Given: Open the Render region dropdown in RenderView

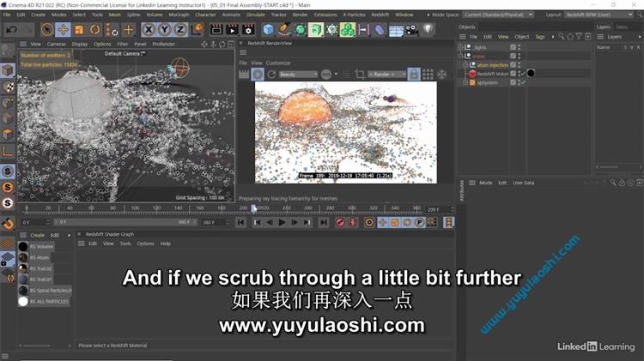Looking at the screenshot, I should (x=386, y=75).
